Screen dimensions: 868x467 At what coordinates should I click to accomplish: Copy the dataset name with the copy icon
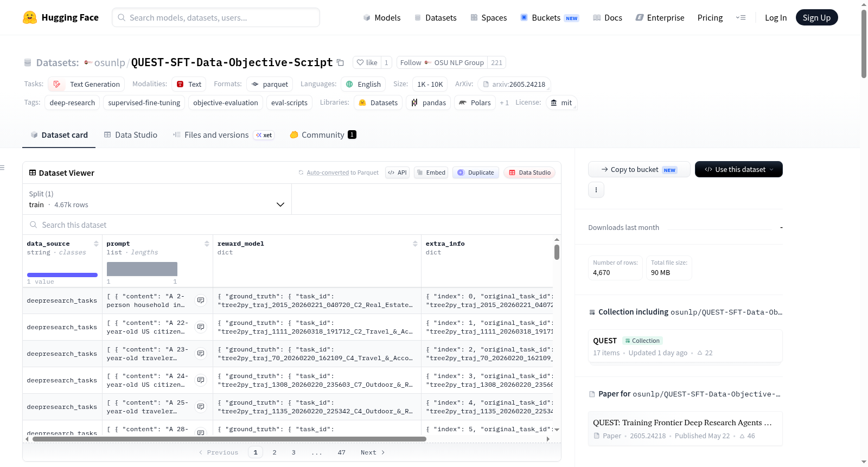(x=340, y=62)
